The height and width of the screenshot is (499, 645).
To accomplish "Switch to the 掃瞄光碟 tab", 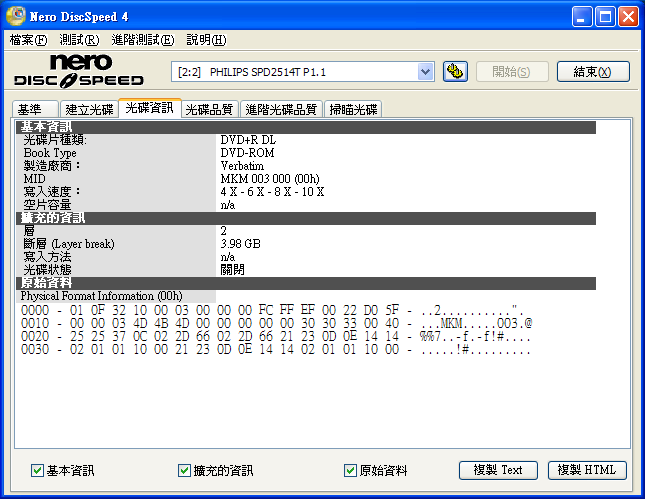I will click(353, 109).
